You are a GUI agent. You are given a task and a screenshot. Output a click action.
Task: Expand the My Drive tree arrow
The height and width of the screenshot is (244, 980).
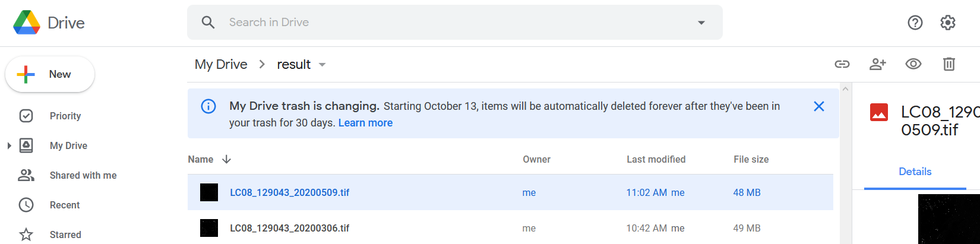(9, 145)
